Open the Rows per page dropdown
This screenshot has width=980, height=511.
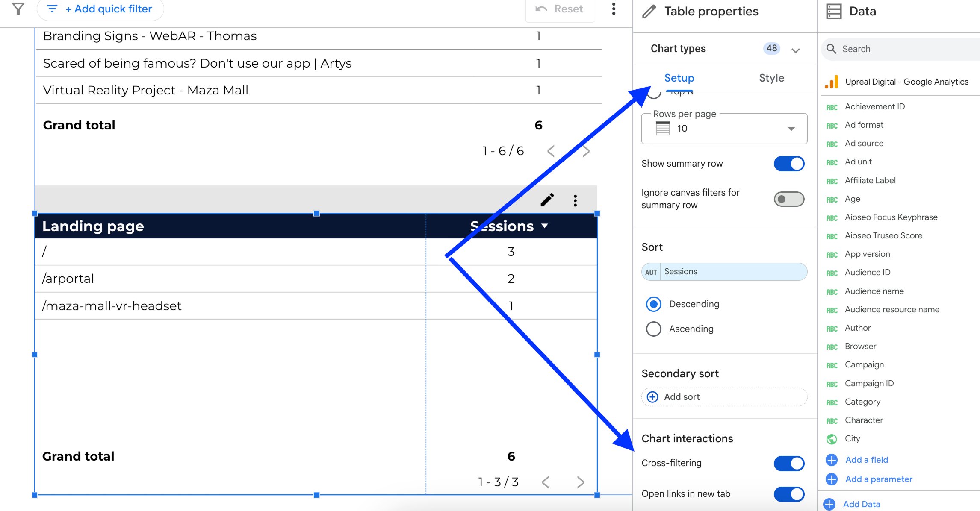(724, 128)
